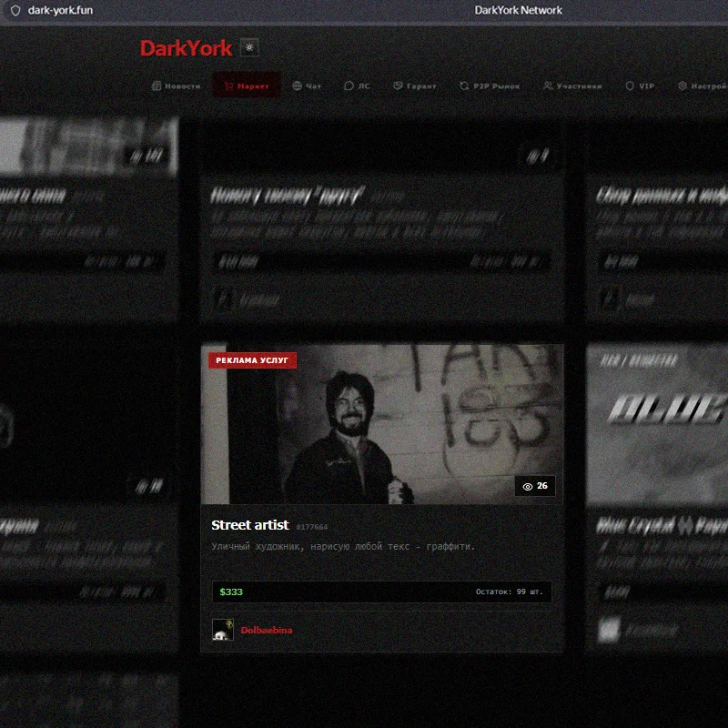
Task: Open ЛС private messages icon
Action: (349, 86)
